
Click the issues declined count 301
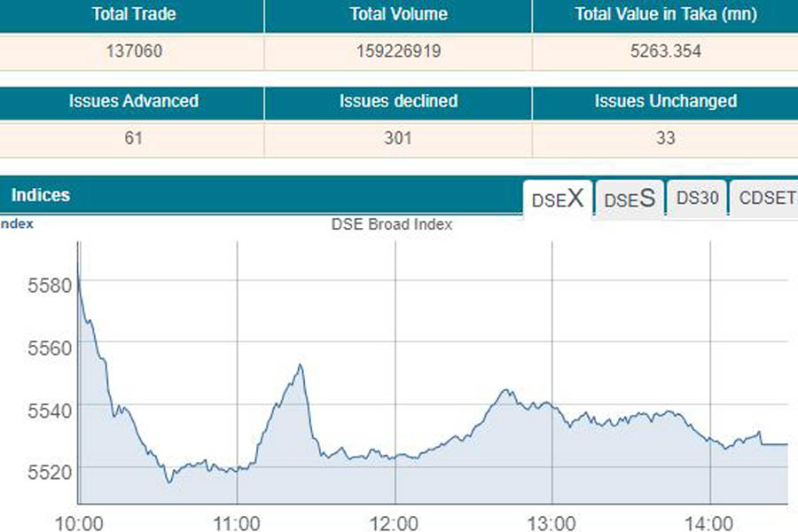pos(398,138)
